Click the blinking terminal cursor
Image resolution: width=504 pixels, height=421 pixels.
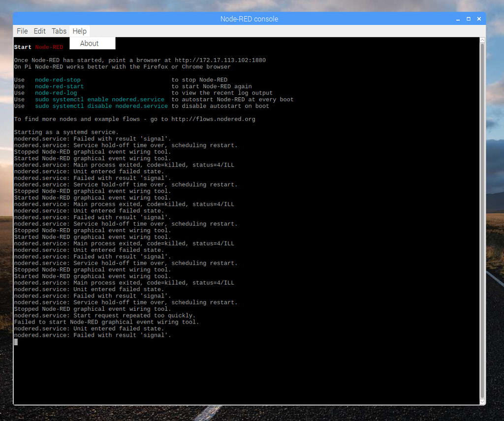click(x=15, y=342)
